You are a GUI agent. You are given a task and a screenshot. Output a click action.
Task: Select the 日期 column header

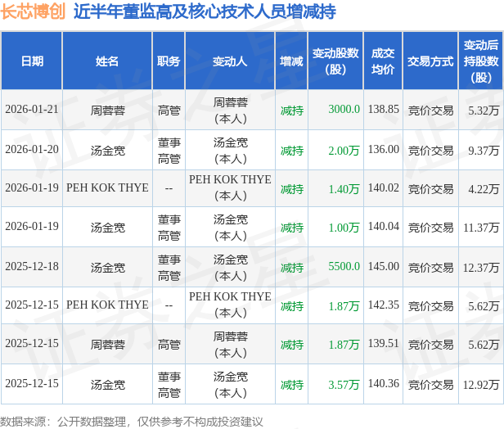click(x=32, y=61)
